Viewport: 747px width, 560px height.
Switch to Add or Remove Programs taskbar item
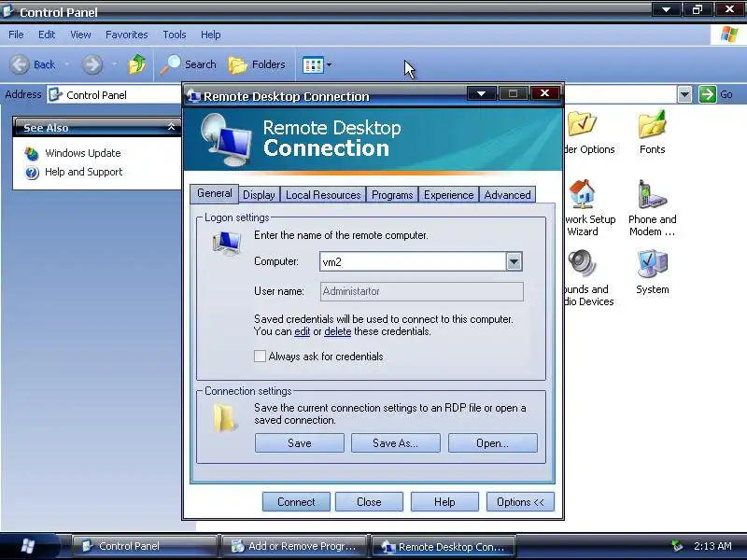[x=294, y=546]
